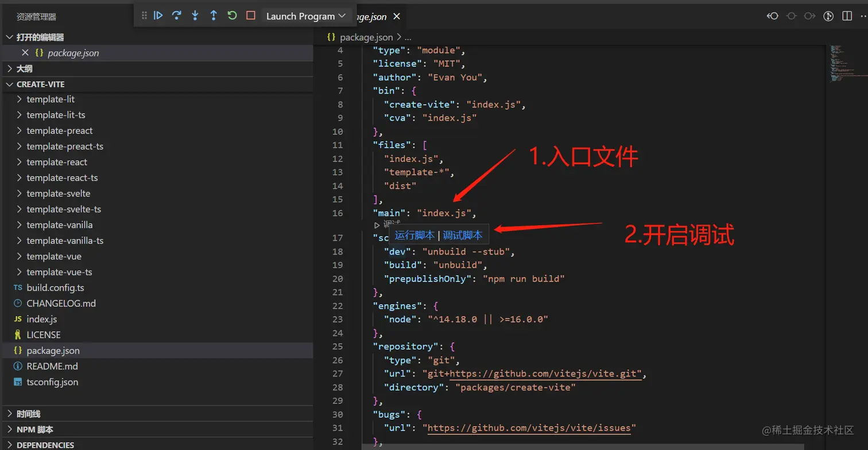The width and height of the screenshot is (868, 450).
Task: Grab the debug toolbar drag handle
Action: coord(144,16)
